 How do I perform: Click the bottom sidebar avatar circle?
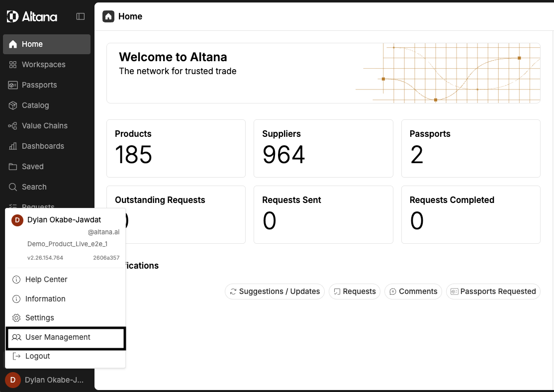13,380
